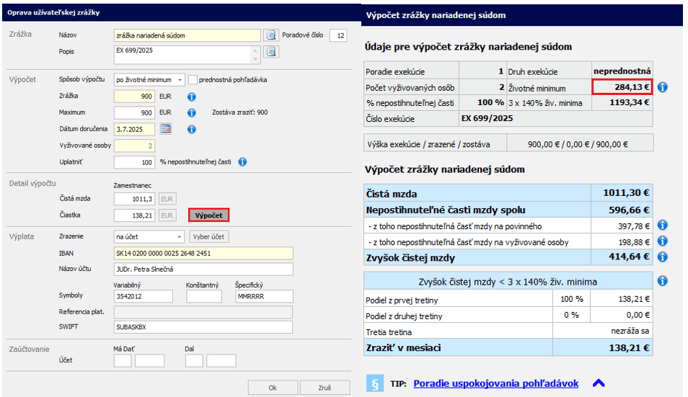
Task: Click the SWIFT input field
Action: 204,327
